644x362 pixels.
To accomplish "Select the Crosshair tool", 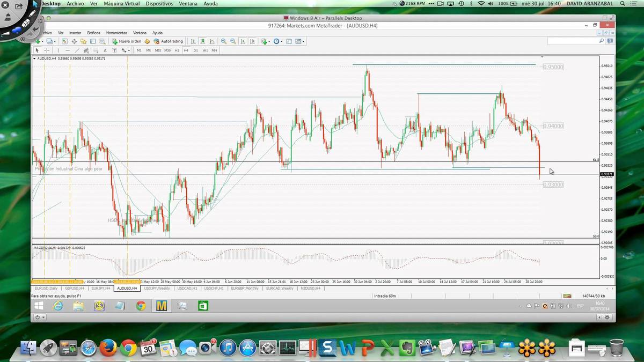I will (47, 50).
